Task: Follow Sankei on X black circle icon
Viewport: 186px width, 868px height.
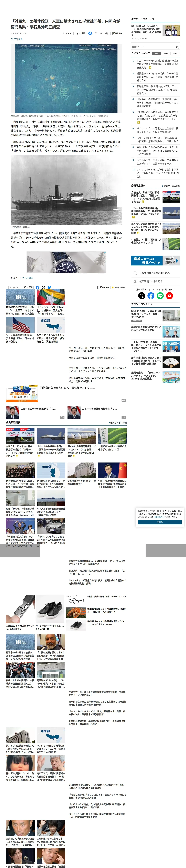Action: 142,296
